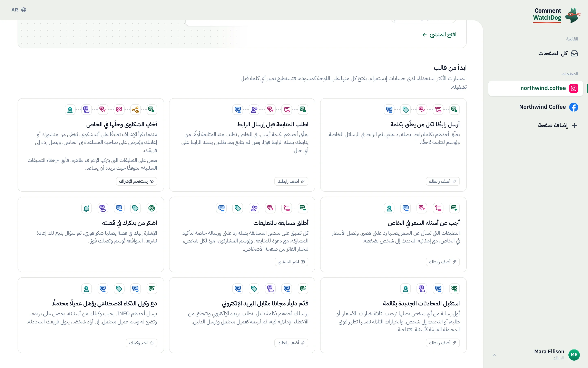Click the يستخدم الإشراف chip
The width and height of the screenshot is (588, 368).
click(136, 181)
